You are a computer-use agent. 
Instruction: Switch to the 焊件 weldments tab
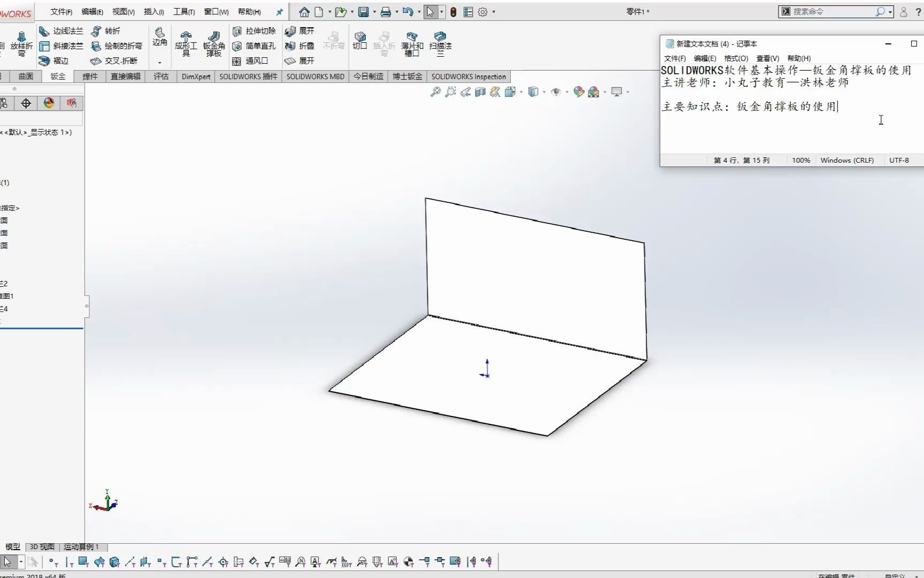click(89, 77)
